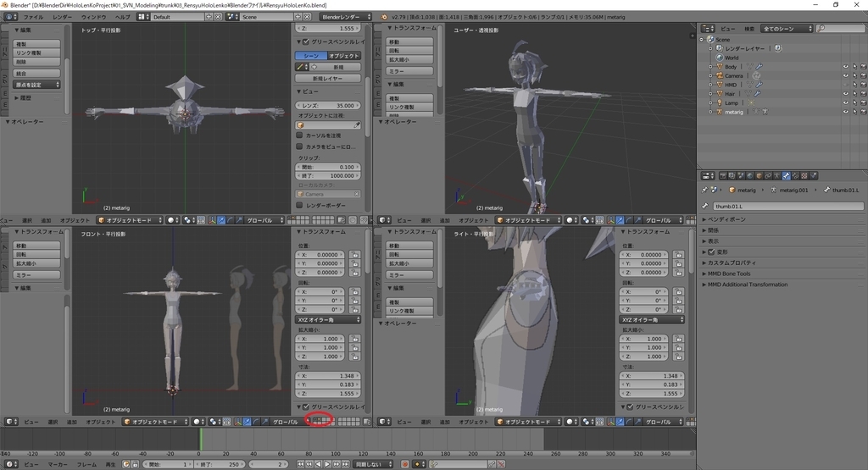
Task: Click the Body modifier wrench icon in outliner
Action: tap(759, 66)
